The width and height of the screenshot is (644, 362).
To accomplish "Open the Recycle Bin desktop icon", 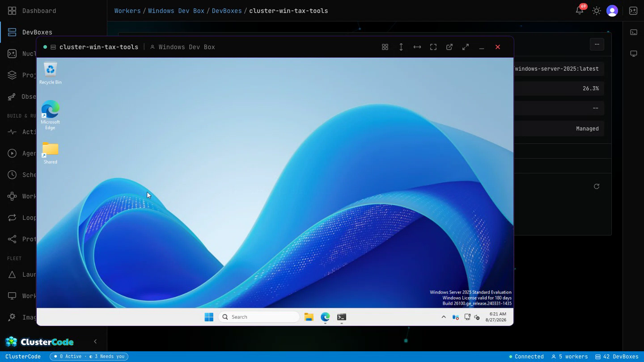I will pyautogui.click(x=51, y=73).
